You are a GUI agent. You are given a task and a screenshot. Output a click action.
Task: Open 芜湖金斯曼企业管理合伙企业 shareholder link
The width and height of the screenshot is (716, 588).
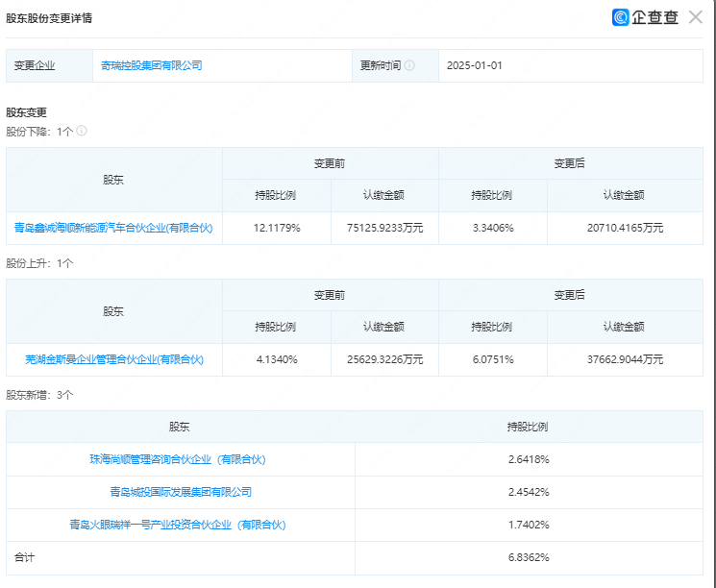click(113, 359)
